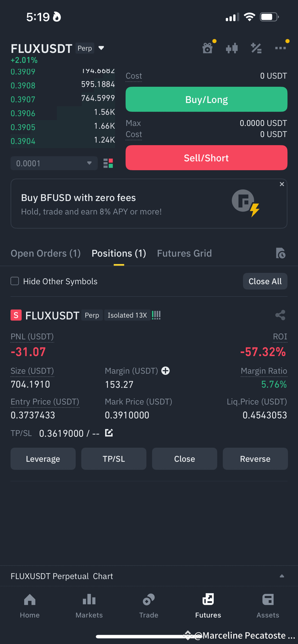This screenshot has width=298, height=644.
Task: Open Assets from the bottom navigation
Action: coord(268,606)
